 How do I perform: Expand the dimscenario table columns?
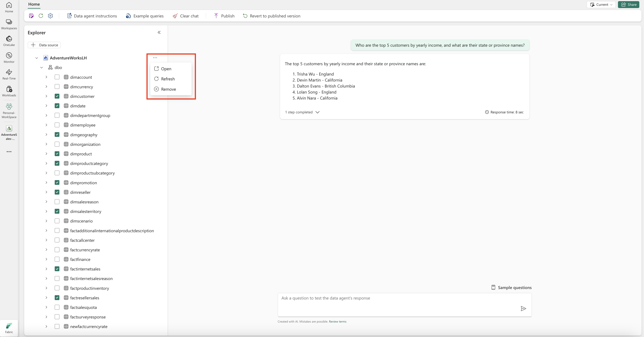(46, 221)
